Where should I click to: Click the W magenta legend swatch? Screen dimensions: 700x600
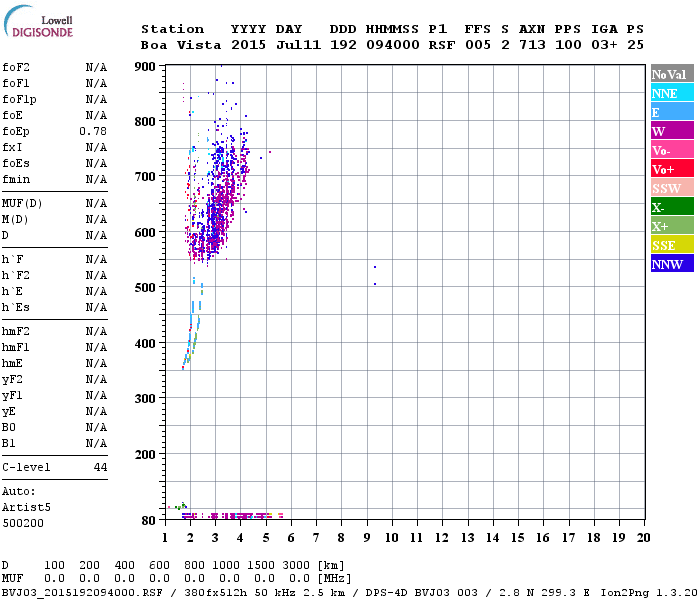[x=672, y=131]
